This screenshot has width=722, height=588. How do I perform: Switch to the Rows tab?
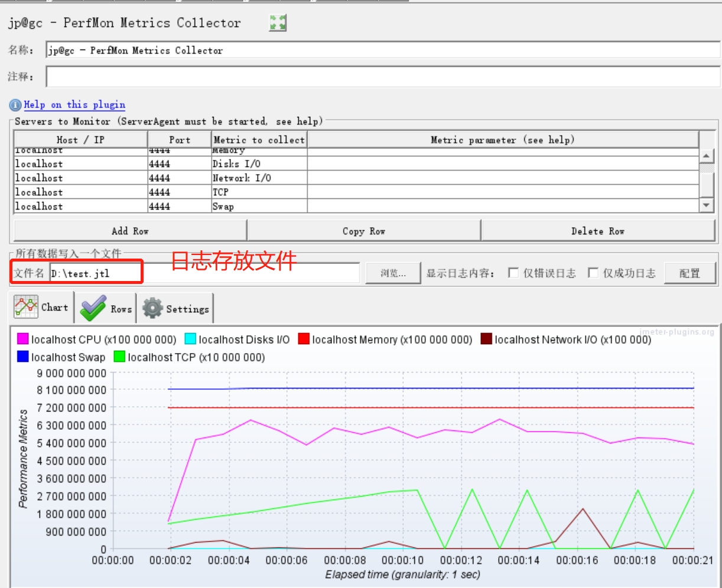(121, 308)
